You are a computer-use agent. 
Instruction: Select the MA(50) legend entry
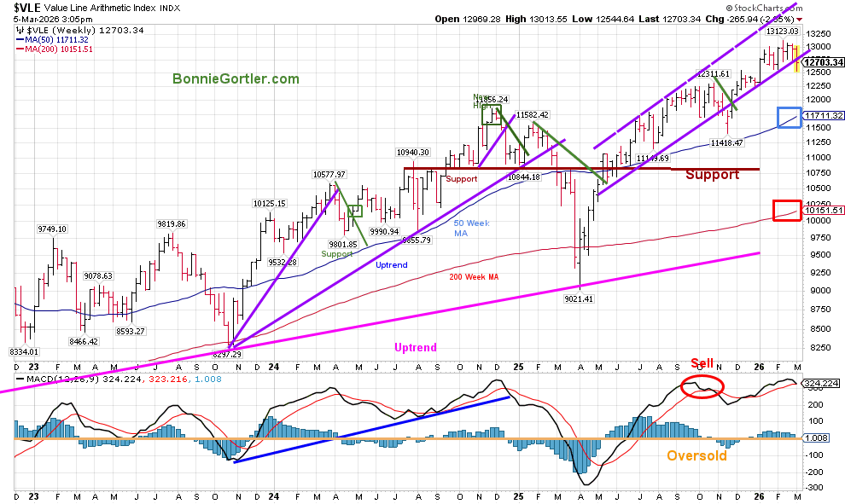point(58,39)
